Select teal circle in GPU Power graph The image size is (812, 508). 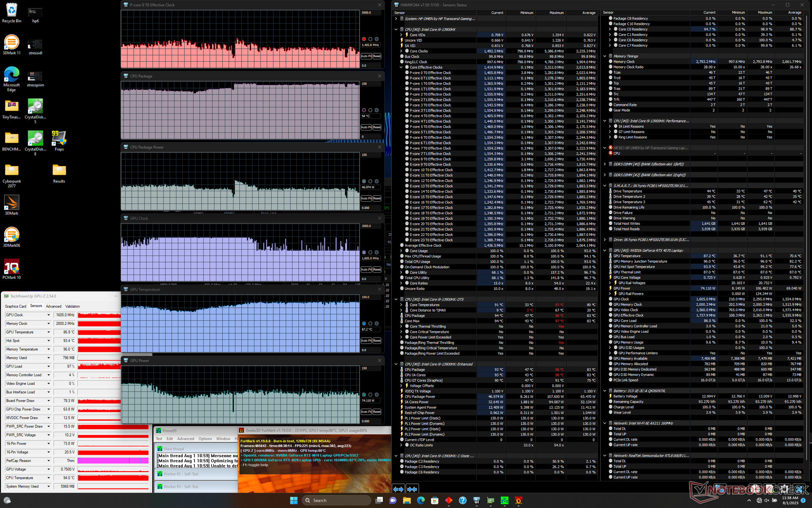point(364,395)
